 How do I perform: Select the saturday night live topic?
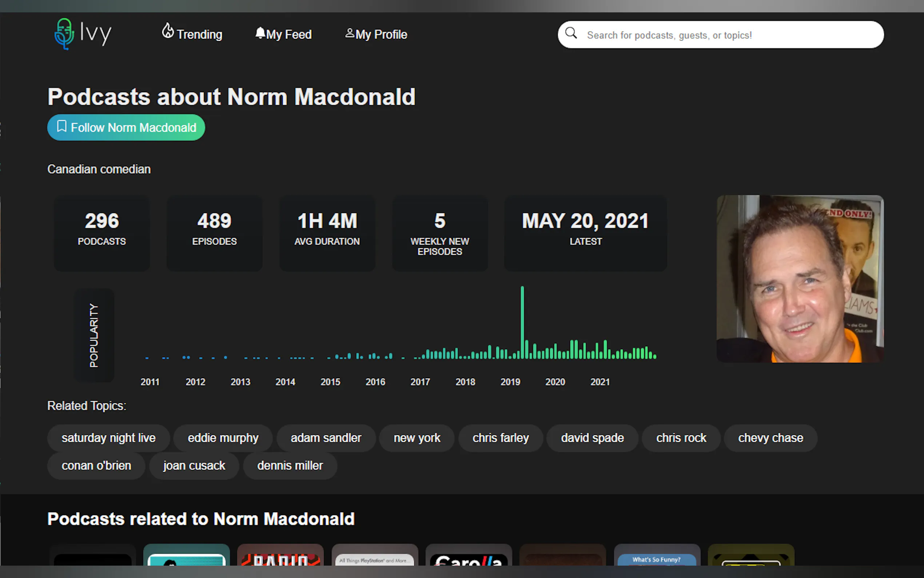[108, 438]
